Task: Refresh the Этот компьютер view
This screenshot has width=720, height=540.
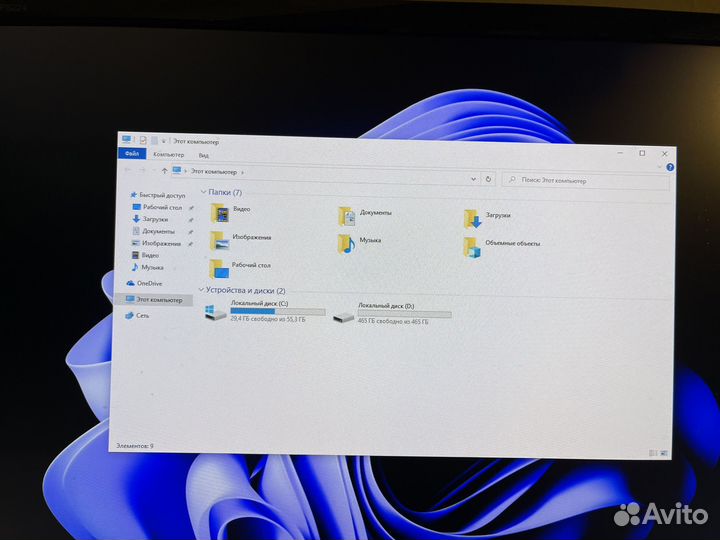Action: point(489,179)
